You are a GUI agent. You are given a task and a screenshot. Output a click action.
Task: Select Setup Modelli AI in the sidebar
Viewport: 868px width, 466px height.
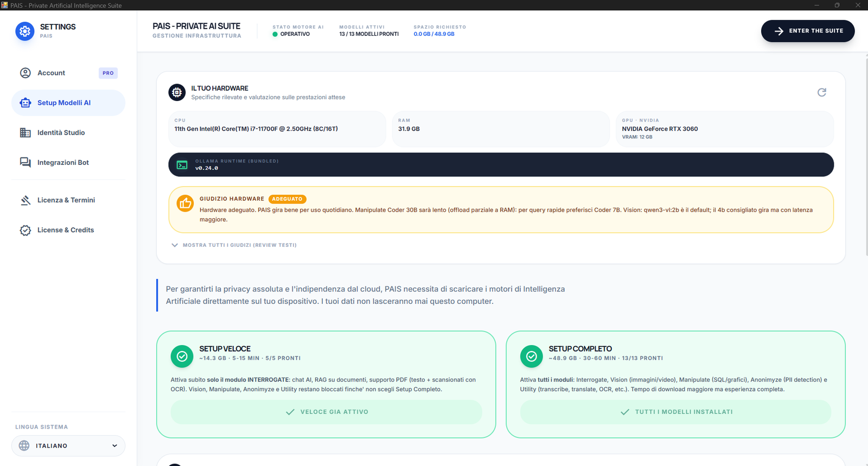click(x=68, y=103)
